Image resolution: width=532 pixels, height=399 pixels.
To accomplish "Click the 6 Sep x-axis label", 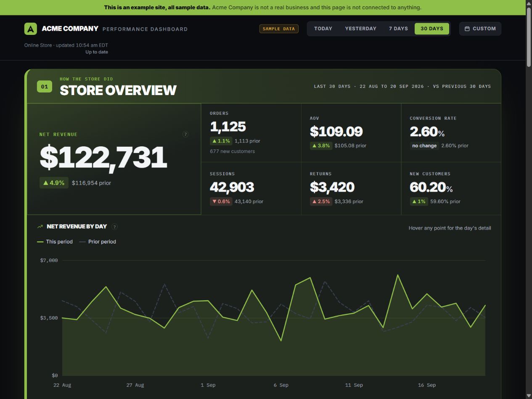I will (281, 385).
